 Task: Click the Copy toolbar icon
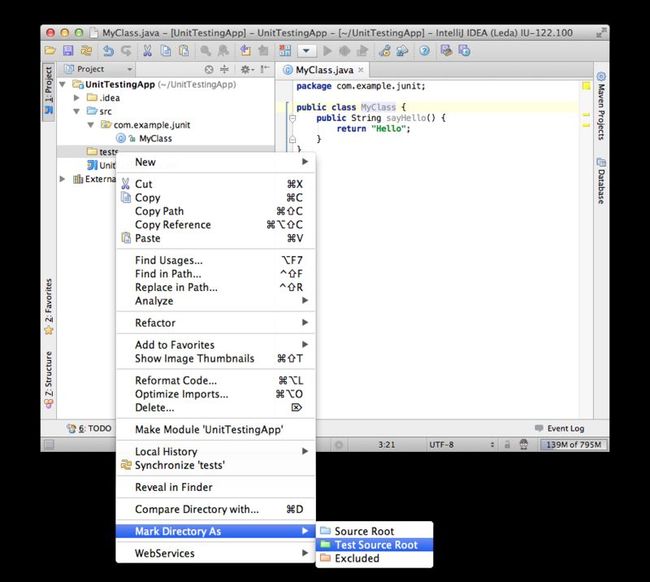coord(166,51)
